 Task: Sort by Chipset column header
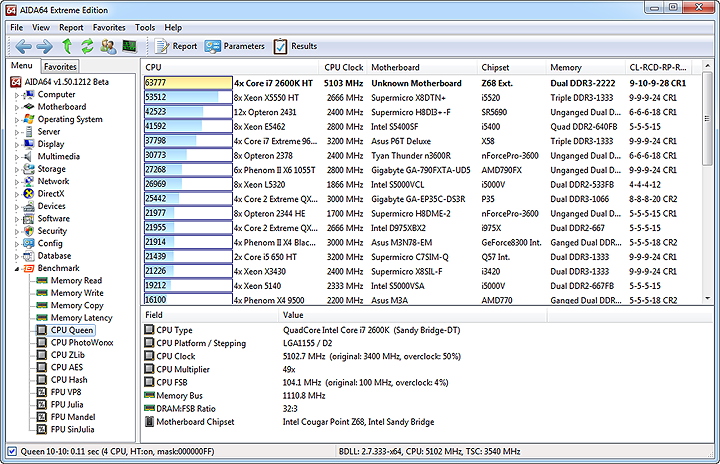pos(512,68)
